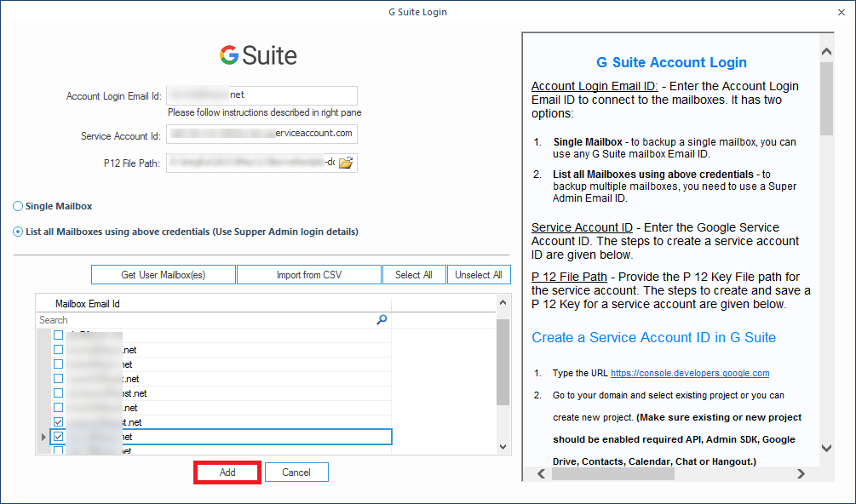856x504 pixels.
Task: Open the console.developers.google.com link
Action: click(x=690, y=373)
